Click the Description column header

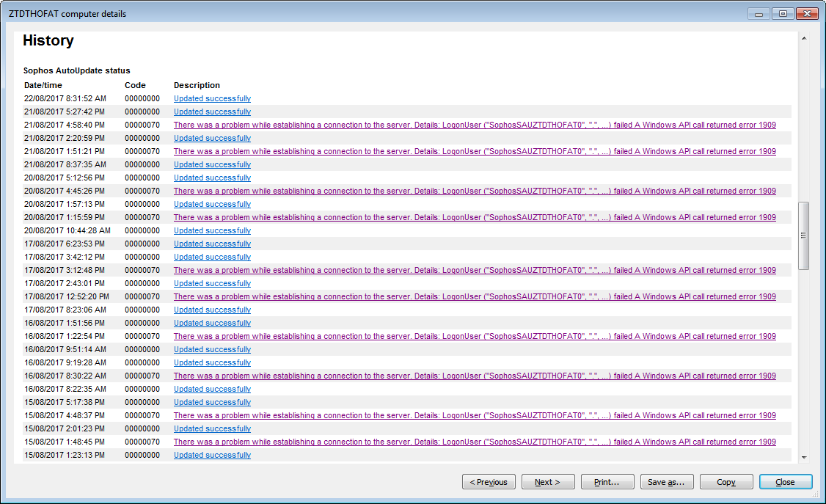point(197,85)
